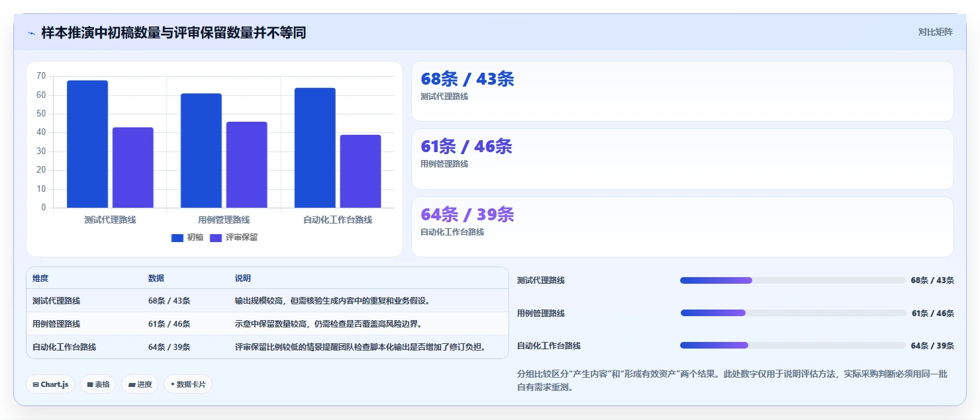
Task: Click the Chart.js chip
Action: [x=50, y=384]
